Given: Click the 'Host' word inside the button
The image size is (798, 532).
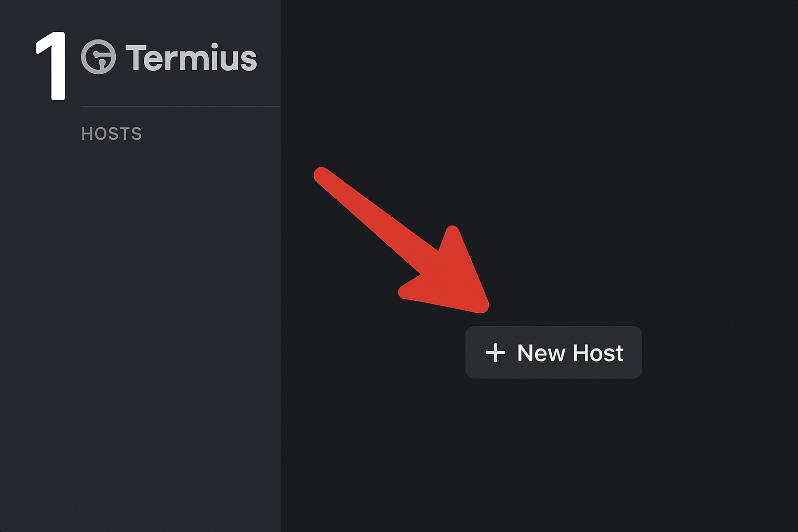Looking at the screenshot, I should pyautogui.click(x=598, y=353).
